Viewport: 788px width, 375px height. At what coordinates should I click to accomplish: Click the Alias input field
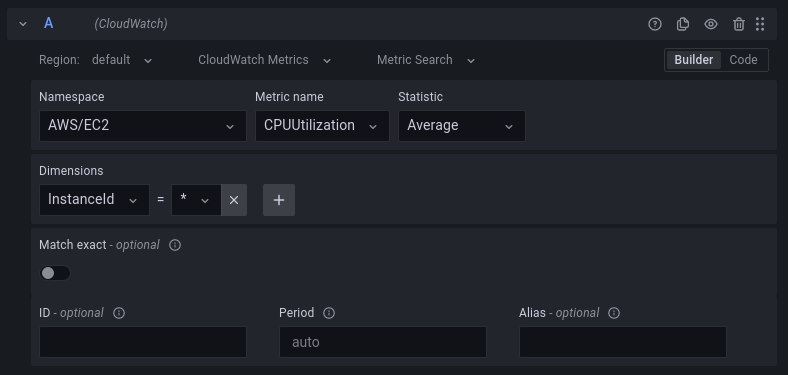pos(623,342)
